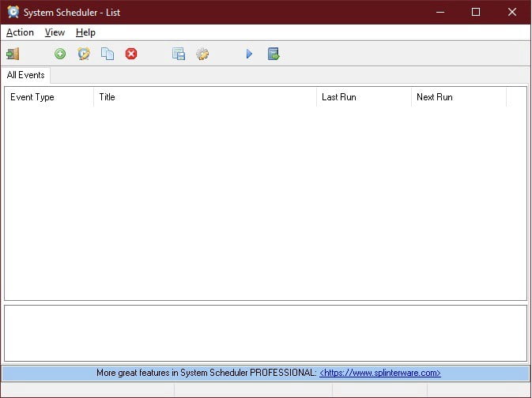Click the System Scheduler title bar icon
The image size is (532, 398).
13,12
